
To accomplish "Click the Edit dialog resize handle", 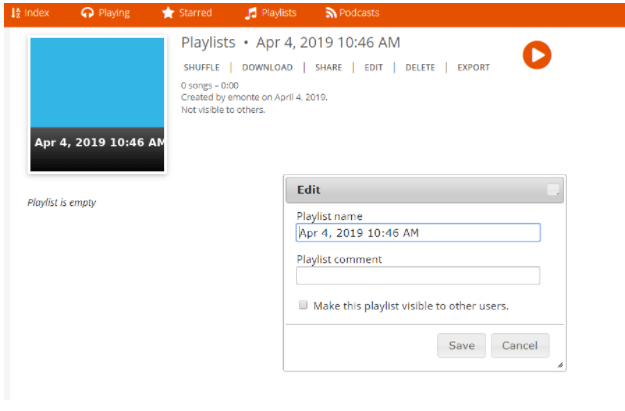I will coord(559,365).
